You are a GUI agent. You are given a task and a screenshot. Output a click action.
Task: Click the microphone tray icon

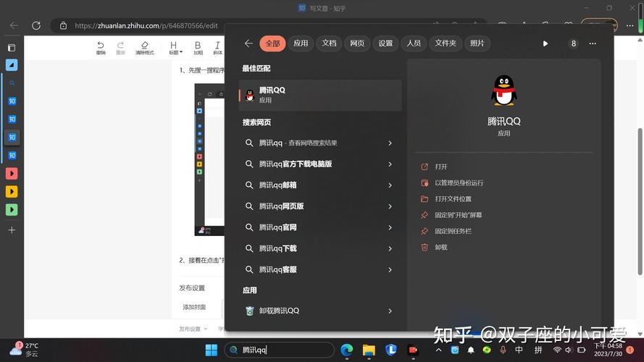click(503, 350)
